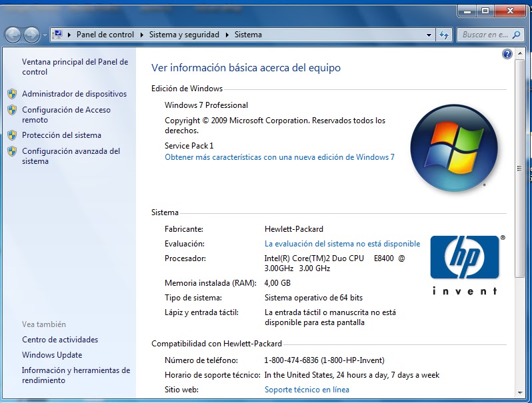This screenshot has height=403, width=532.
Task: Expand the arrow before Panel de control
Action: click(69, 35)
